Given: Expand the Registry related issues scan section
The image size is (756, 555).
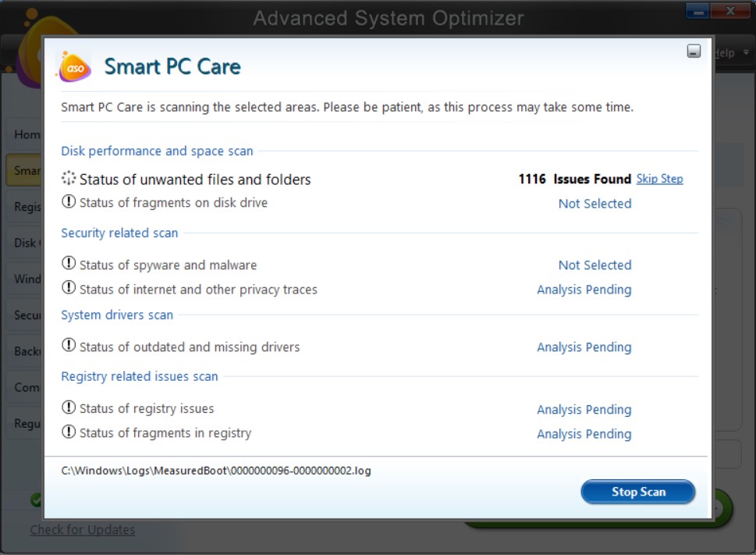Looking at the screenshot, I should (139, 376).
